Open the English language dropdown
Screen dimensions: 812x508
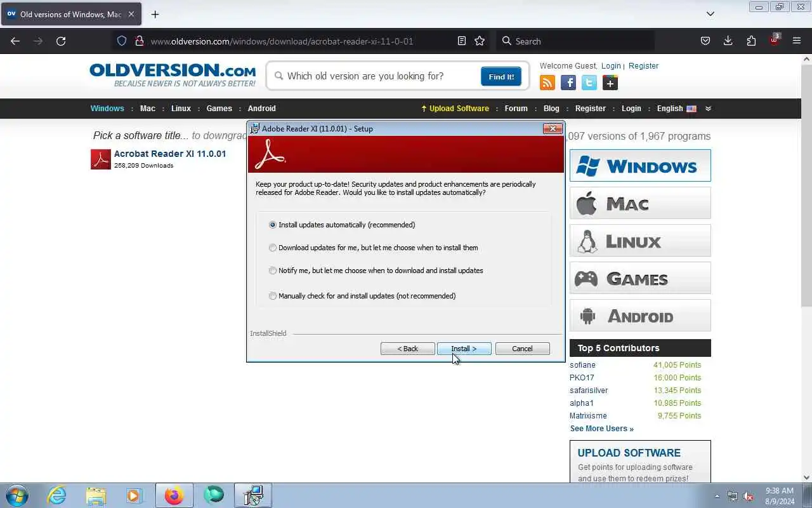(676, 109)
